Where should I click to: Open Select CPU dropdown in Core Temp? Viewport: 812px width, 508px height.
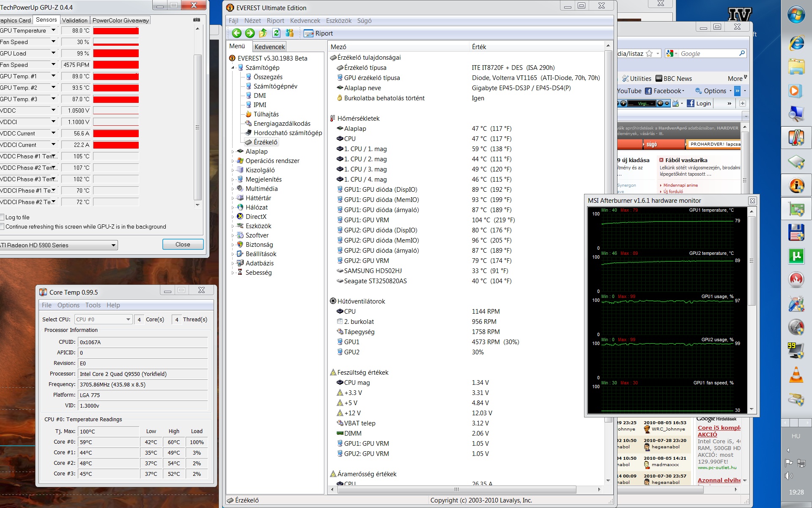pos(104,320)
